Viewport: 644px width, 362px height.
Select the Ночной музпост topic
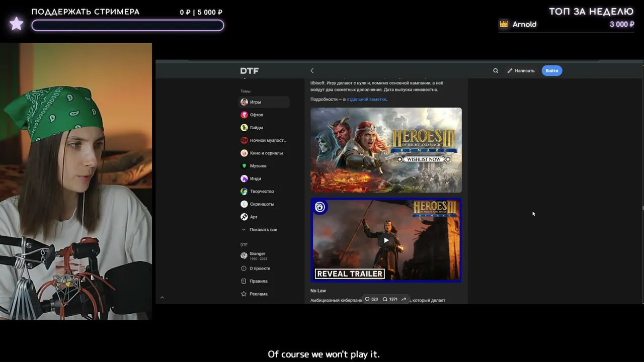tap(264, 140)
